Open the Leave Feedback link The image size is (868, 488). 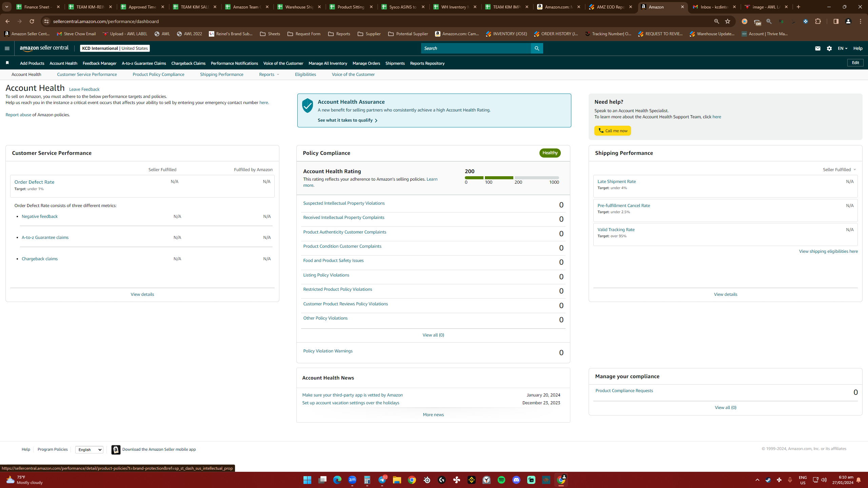(x=84, y=89)
